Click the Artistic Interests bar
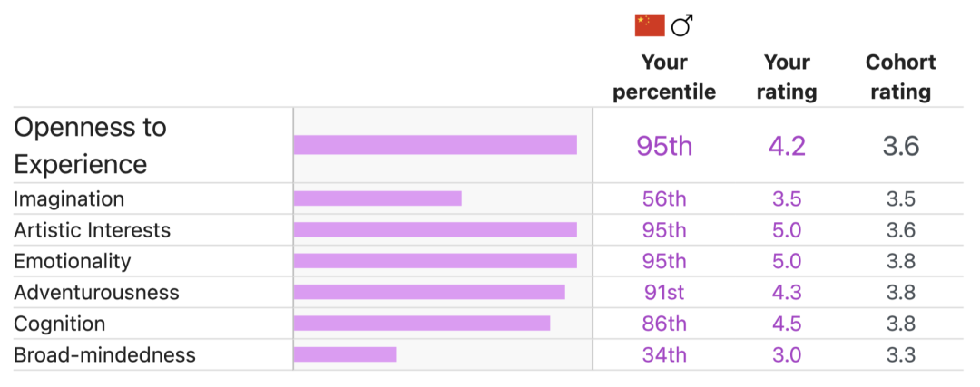Viewport: 980px width, 387px height. (435, 229)
